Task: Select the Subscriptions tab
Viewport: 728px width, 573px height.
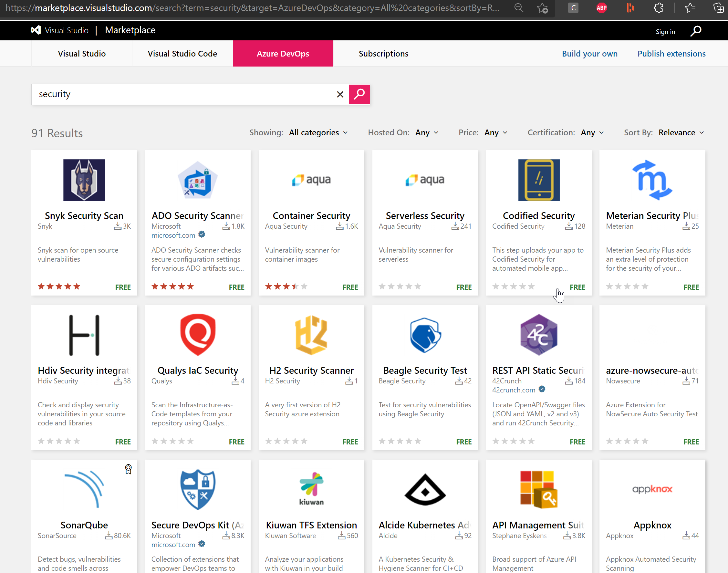Action: point(383,54)
